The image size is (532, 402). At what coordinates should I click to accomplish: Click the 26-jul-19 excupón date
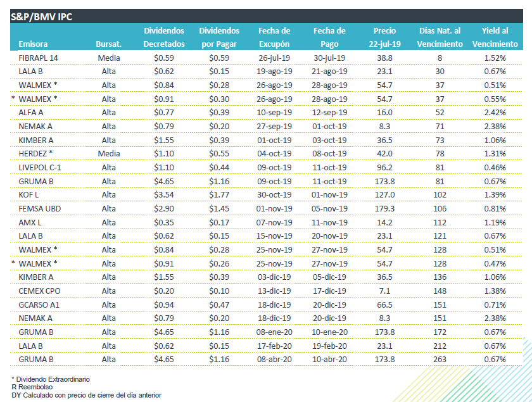pyautogui.click(x=274, y=58)
